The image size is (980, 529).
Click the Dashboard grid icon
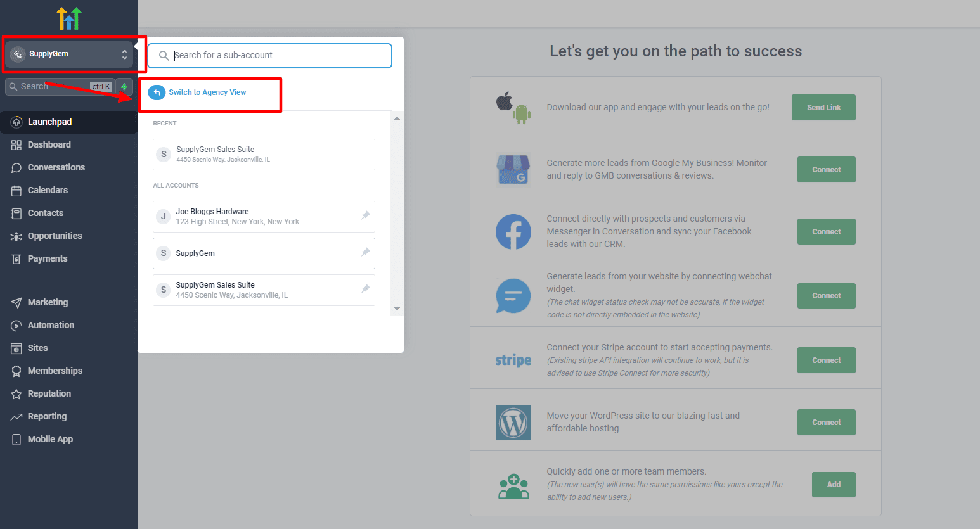click(x=16, y=145)
